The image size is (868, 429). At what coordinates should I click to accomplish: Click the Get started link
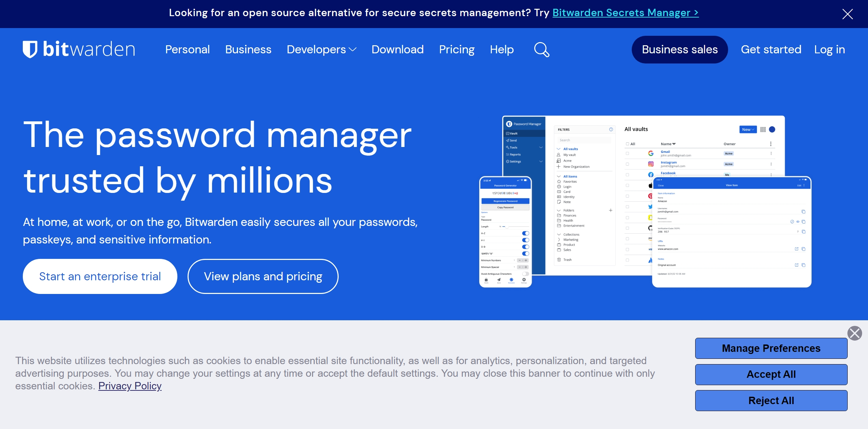[x=771, y=49]
